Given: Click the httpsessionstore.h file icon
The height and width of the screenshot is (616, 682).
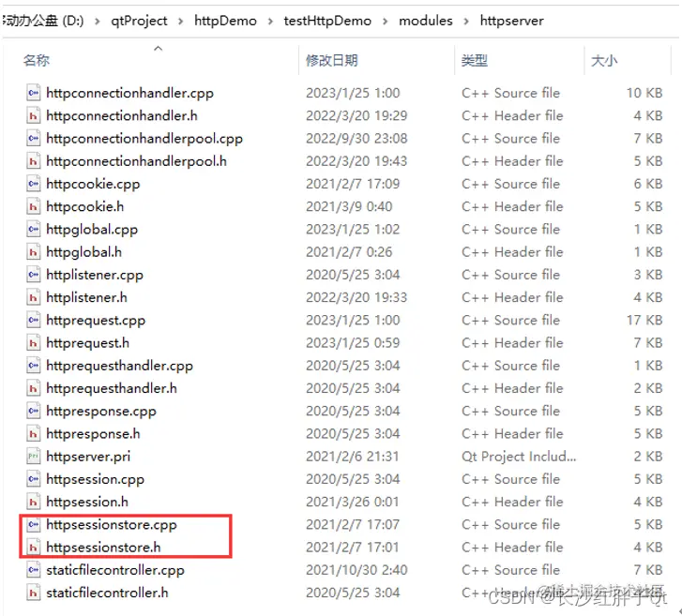Looking at the screenshot, I should (x=34, y=547).
